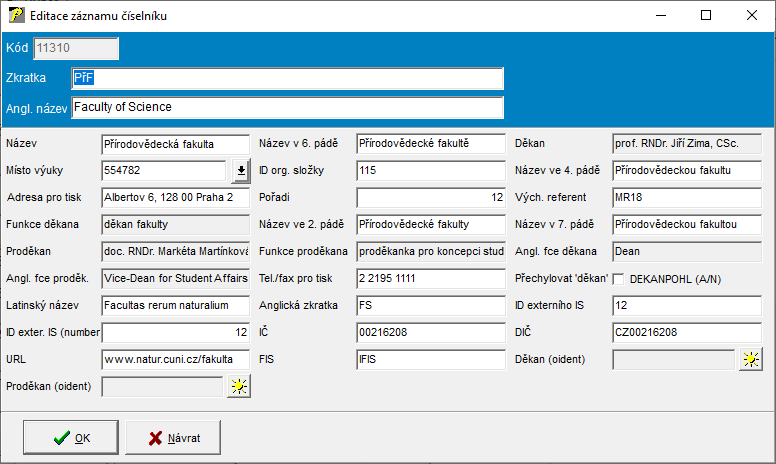Click the Vých. referent field MR18
This screenshot has width=776, height=464.
pyautogui.click(x=686, y=198)
